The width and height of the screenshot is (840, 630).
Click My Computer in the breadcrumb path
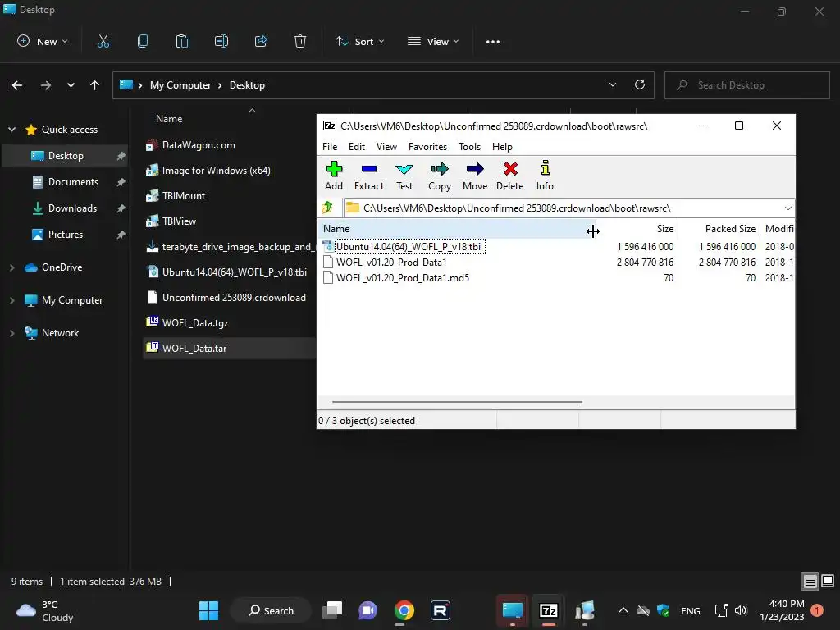coord(180,85)
